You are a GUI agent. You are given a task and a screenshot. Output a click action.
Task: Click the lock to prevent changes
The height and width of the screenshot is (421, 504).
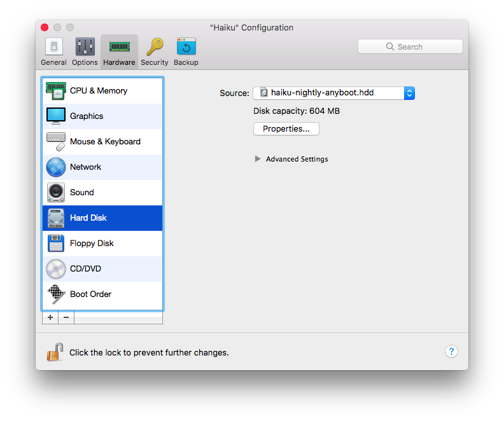click(x=55, y=352)
